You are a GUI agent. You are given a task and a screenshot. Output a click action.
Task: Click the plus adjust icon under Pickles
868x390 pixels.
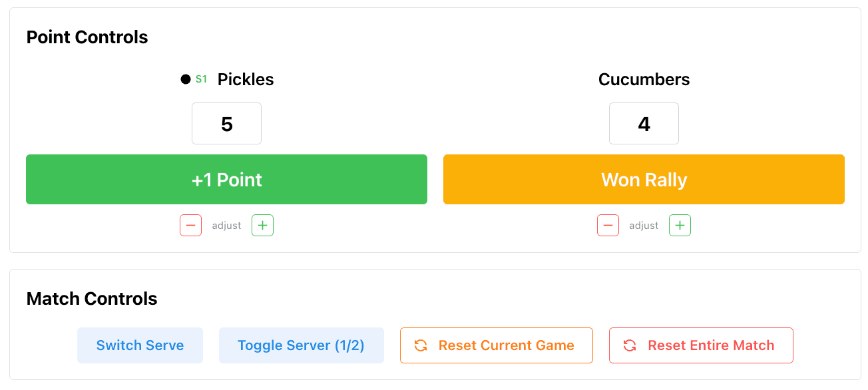262,225
